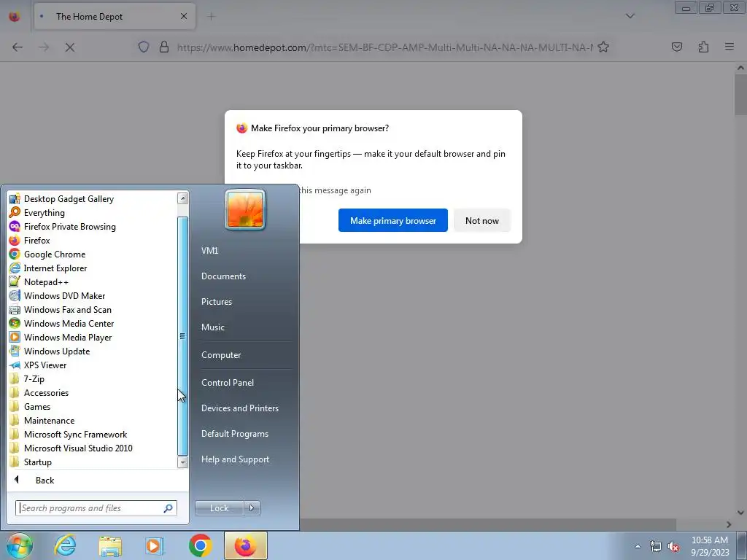Screen dimensions: 747x560
Task: Click the tracking protection shield icon
Action: 144,47
